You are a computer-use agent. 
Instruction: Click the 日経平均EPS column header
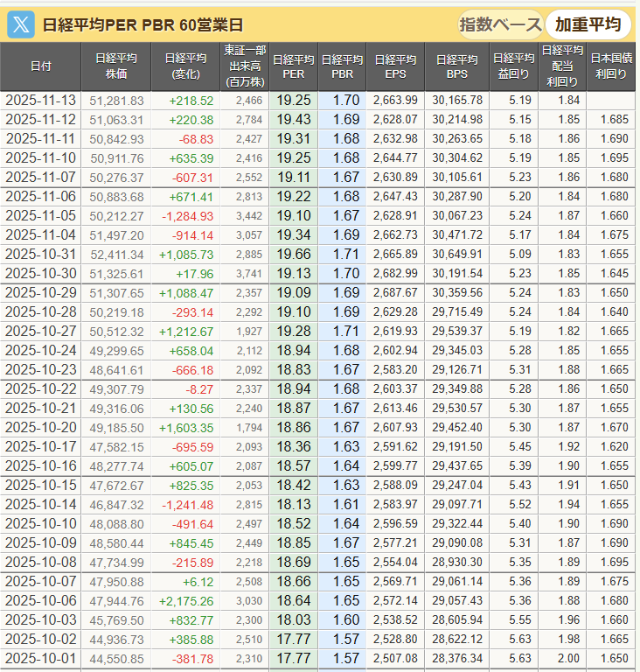[x=395, y=66]
